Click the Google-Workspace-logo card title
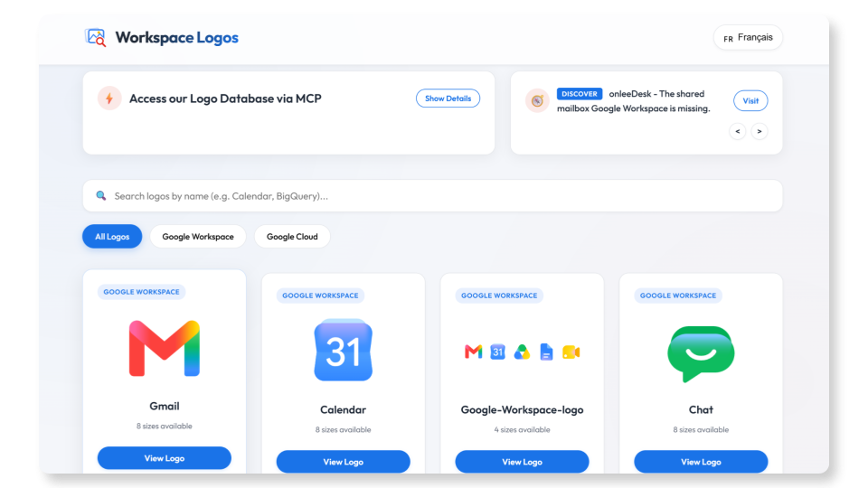Image resolution: width=868 pixels, height=488 pixels. pyautogui.click(x=522, y=410)
